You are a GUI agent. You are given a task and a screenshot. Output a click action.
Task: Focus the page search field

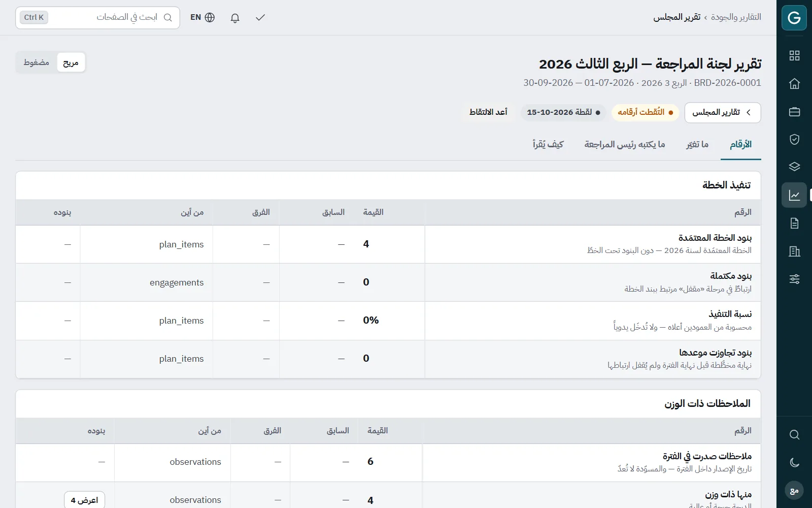click(x=97, y=18)
